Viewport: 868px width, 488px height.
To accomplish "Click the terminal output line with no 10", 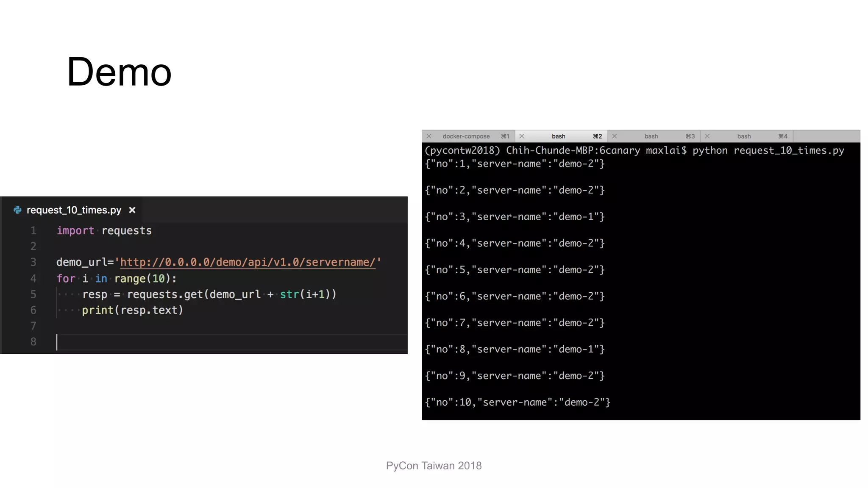I will (x=517, y=402).
